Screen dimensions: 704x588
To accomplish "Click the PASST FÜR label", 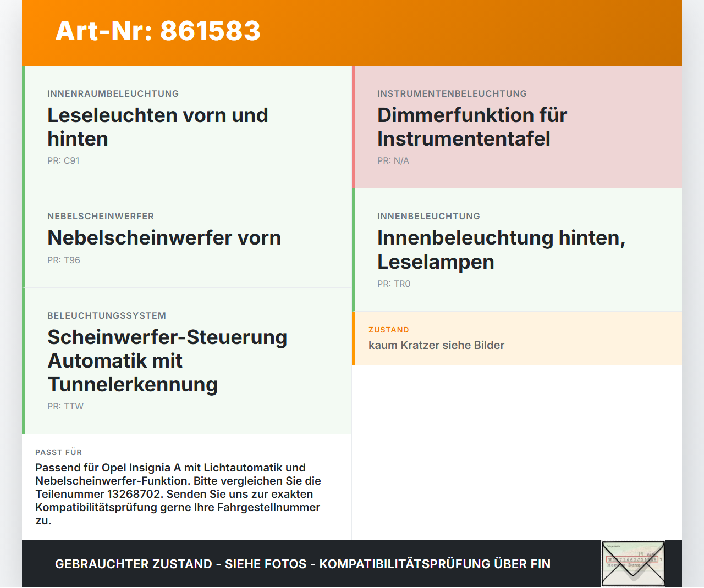I will pyautogui.click(x=59, y=452).
